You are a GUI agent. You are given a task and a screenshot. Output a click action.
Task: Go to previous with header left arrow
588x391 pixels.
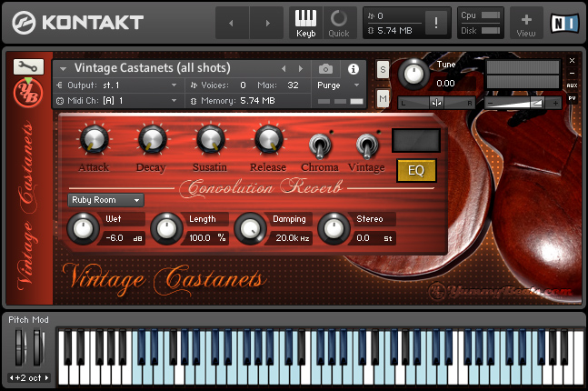232,23
